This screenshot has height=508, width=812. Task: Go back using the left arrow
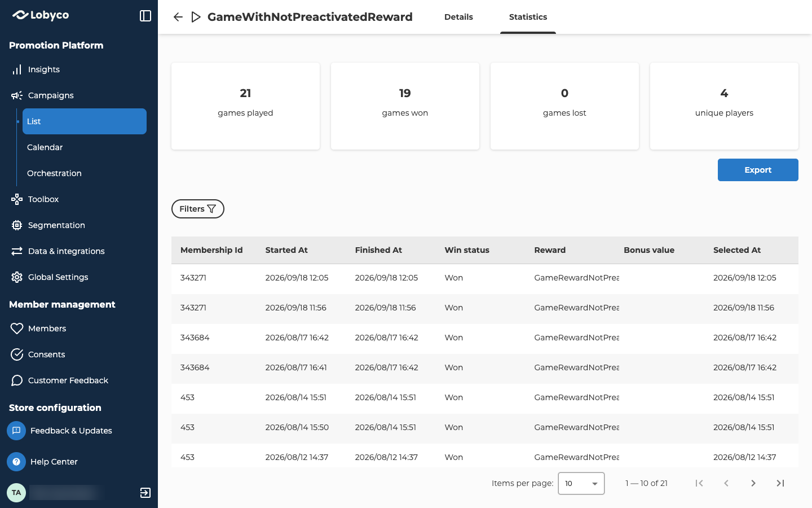(178, 17)
